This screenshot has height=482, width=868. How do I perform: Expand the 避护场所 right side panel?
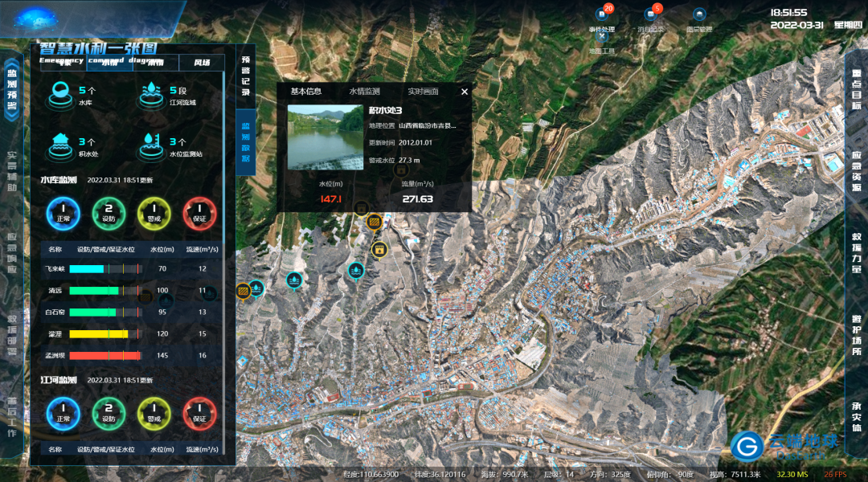856,335
